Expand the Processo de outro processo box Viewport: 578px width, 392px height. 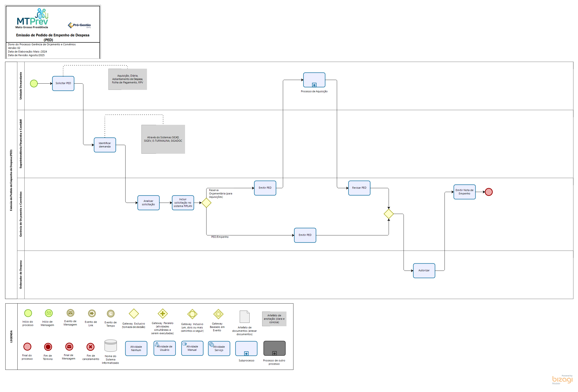274,353
